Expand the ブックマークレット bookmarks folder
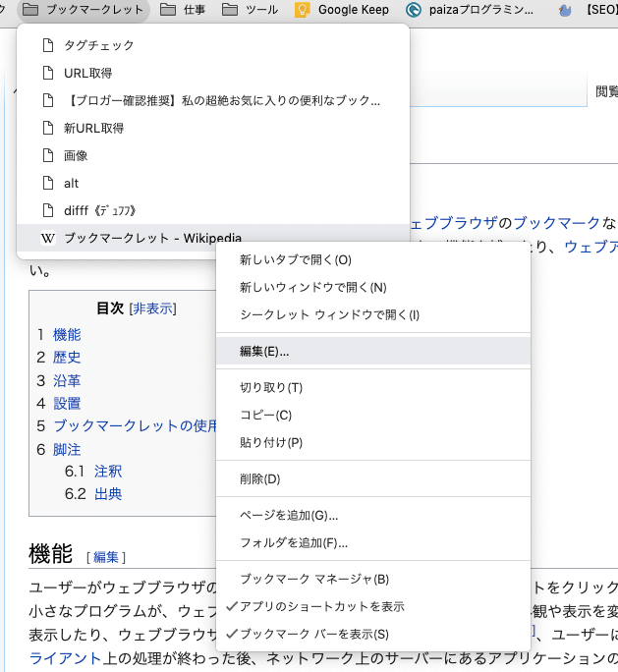The width and height of the screenshot is (618, 672). [x=84, y=11]
